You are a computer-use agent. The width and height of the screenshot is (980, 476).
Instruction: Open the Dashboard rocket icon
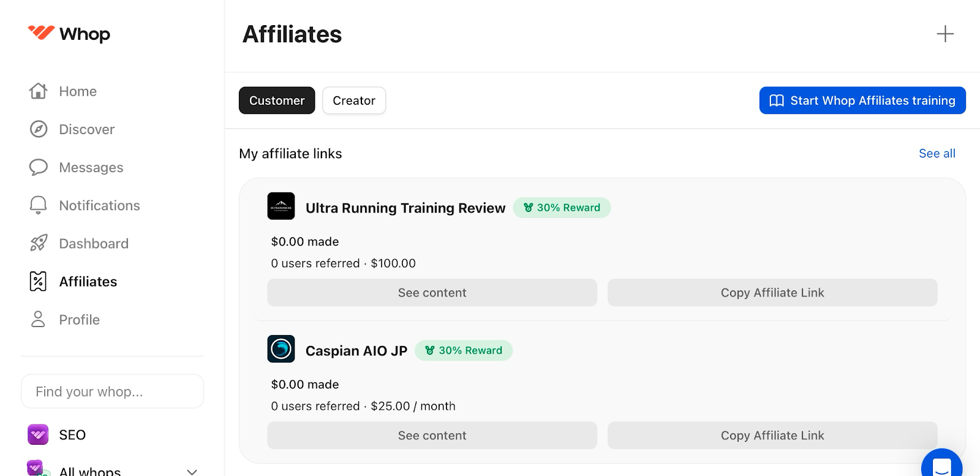pos(38,243)
